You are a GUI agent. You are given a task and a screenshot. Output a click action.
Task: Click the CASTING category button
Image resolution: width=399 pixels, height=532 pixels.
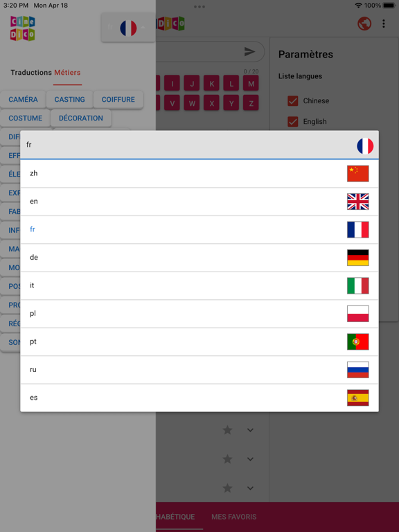[69, 100]
